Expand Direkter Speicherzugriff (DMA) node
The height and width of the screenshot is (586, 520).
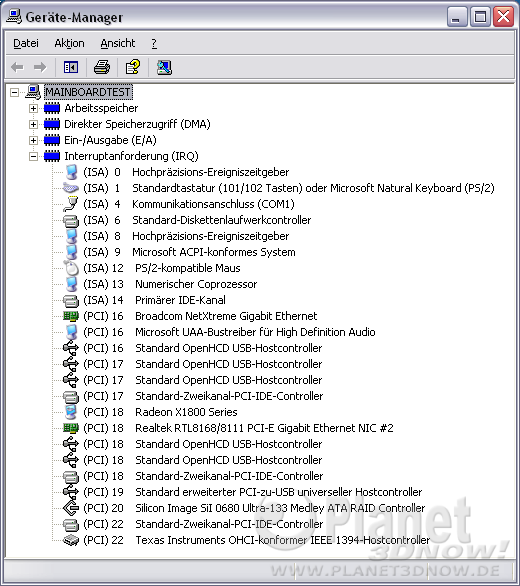click(33, 124)
